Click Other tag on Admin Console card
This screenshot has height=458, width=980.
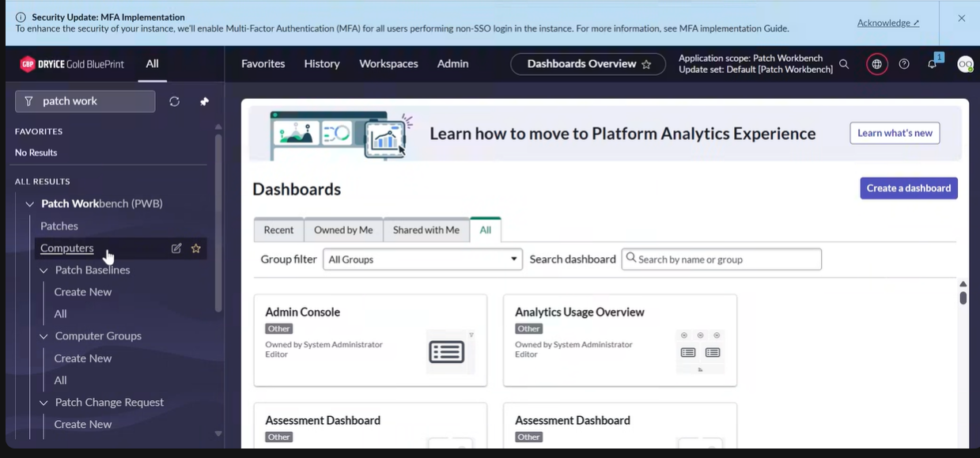pyautogui.click(x=279, y=329)
